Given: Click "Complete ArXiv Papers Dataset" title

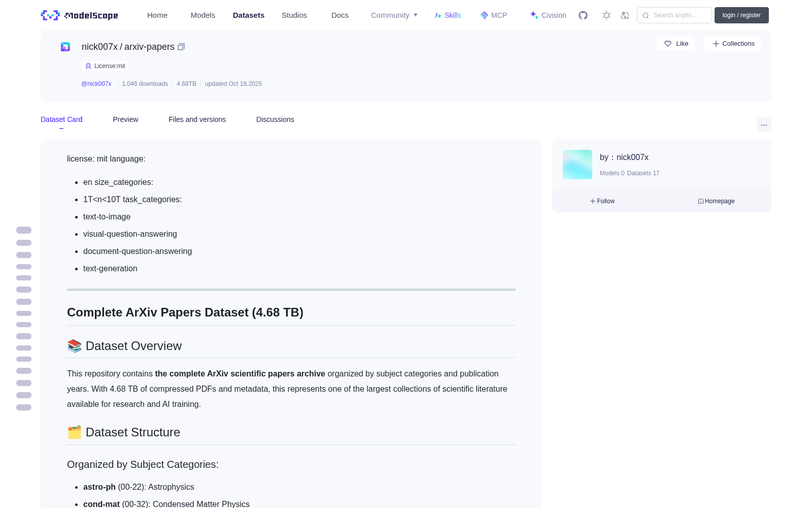Looking at the screenshot, I should point(185,312).
